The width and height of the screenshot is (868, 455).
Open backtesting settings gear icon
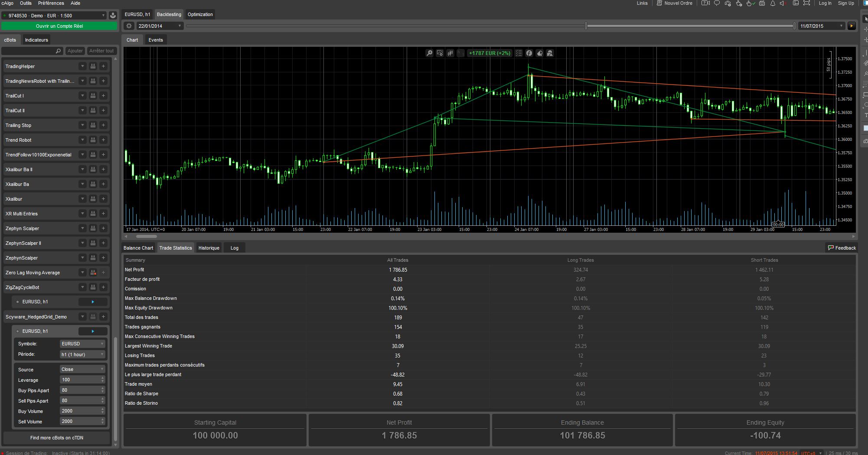point(129,26)
